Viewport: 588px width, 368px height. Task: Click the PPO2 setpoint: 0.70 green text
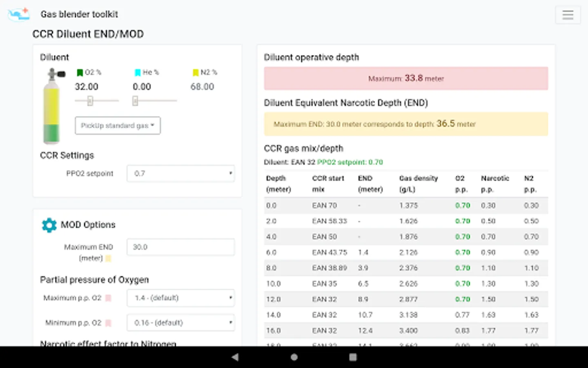pyautogui.click(x=350, y=162)
